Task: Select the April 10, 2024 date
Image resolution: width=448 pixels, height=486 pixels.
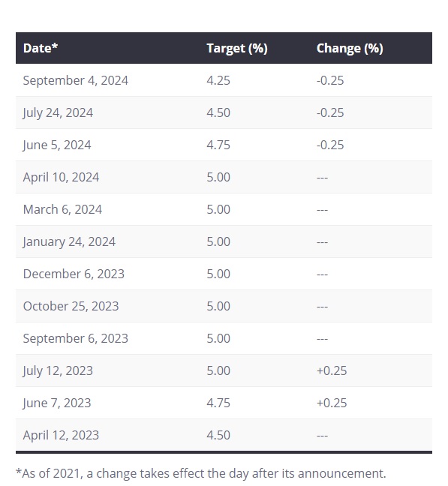Action: pyautogui.click(x=61, y=177)
